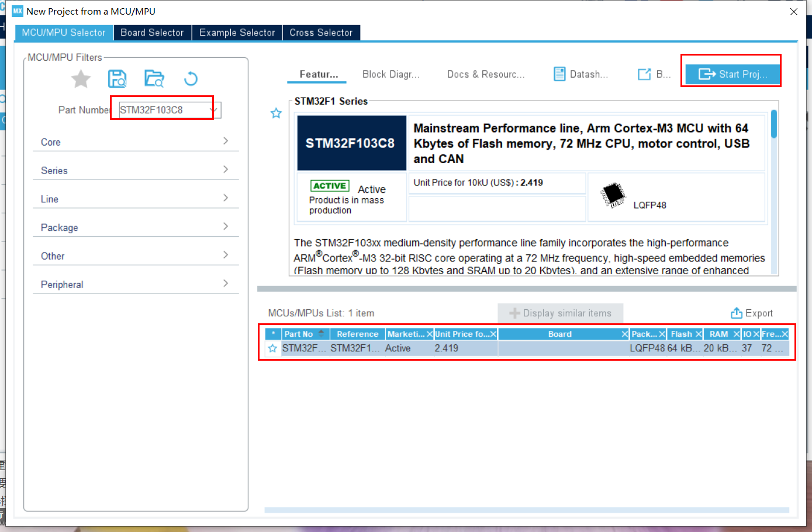
Task: Switch to Cross Selector tab
Action: point(321,33)
